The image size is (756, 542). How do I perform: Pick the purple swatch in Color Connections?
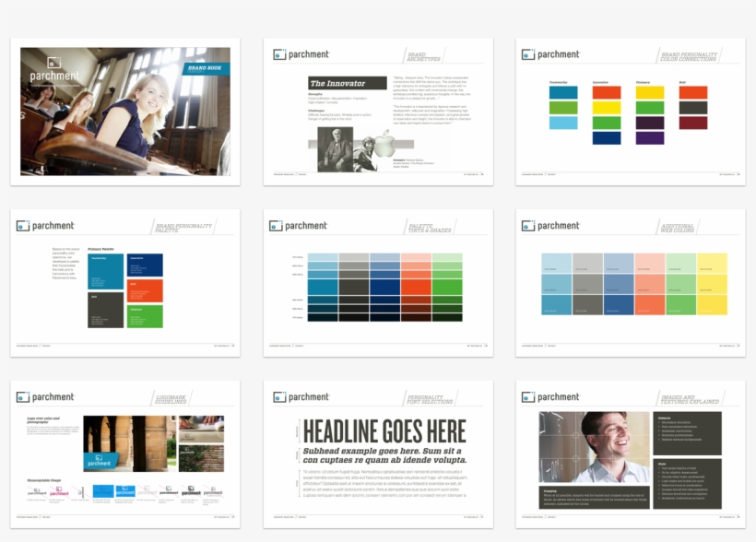(650, 137)
